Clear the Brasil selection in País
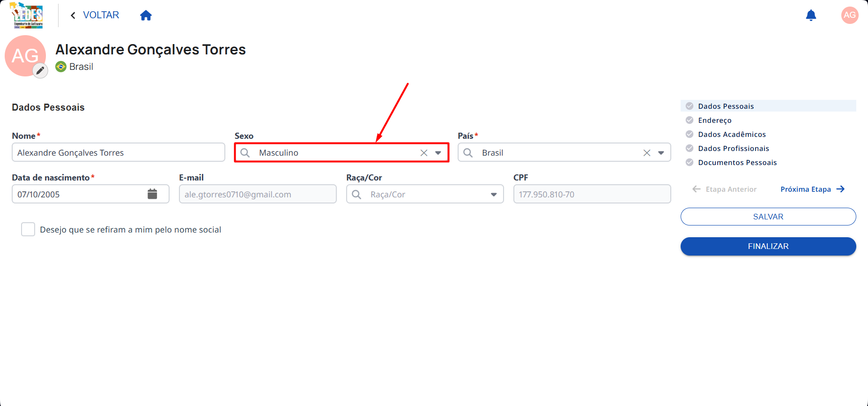The height and width of the screenshot is (406, 868). coord(647,153)
